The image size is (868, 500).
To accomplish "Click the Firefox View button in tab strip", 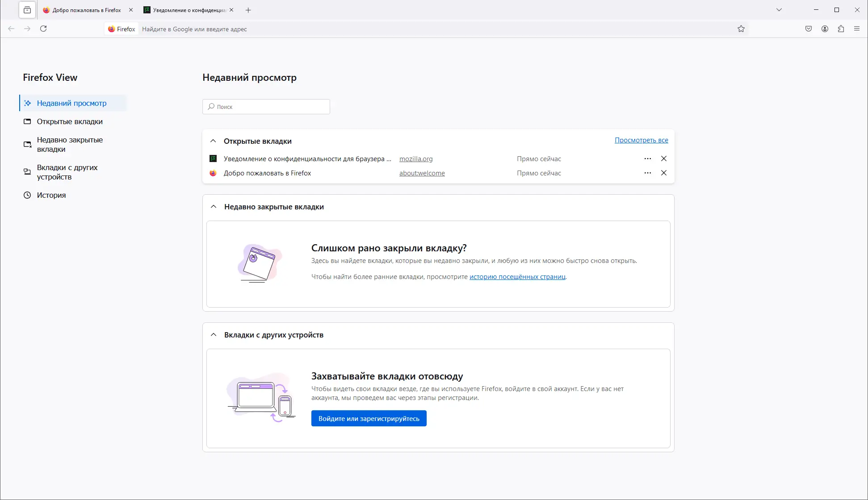I will pos(27,10).
